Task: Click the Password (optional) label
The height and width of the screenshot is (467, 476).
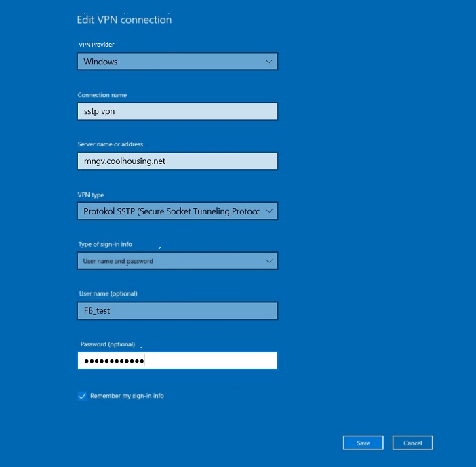Action: click(x=107, y=344)
